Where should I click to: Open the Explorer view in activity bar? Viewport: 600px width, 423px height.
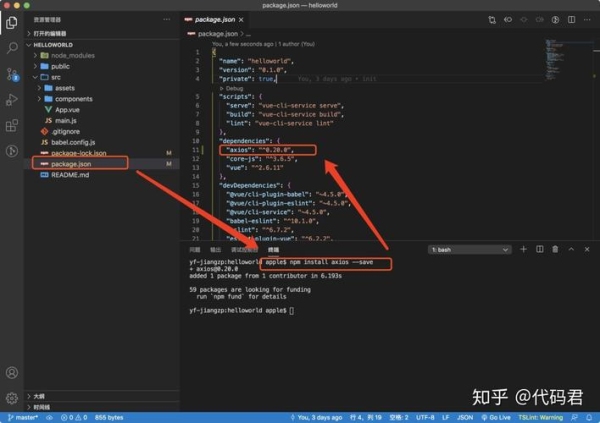(x=12, y=23)
